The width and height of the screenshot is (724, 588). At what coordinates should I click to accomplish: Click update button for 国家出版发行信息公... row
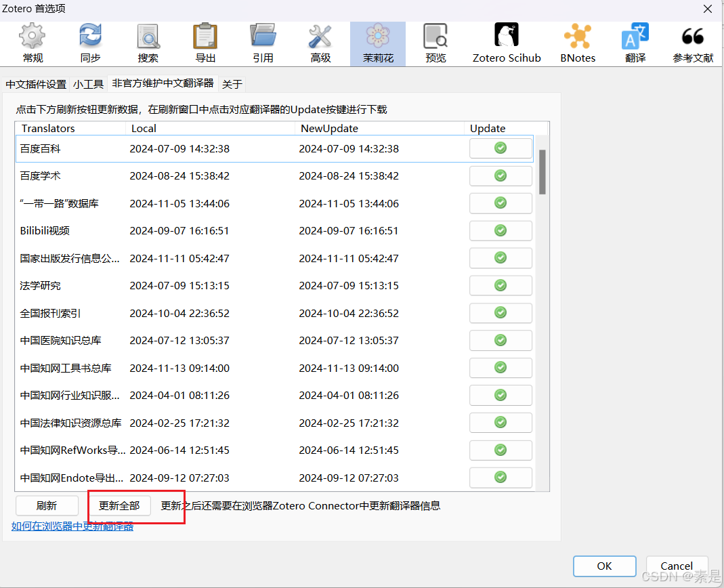[x=501, y=258]
